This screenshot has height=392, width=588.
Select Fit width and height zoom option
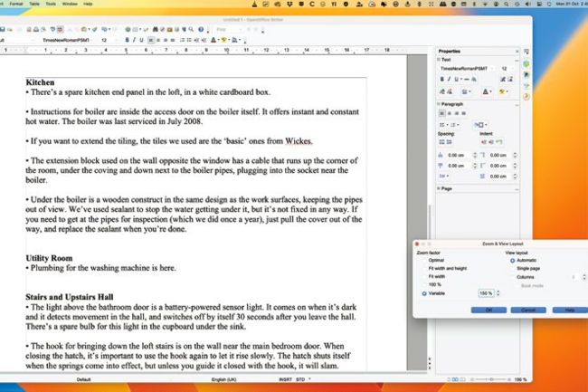[x=447, y=268]
